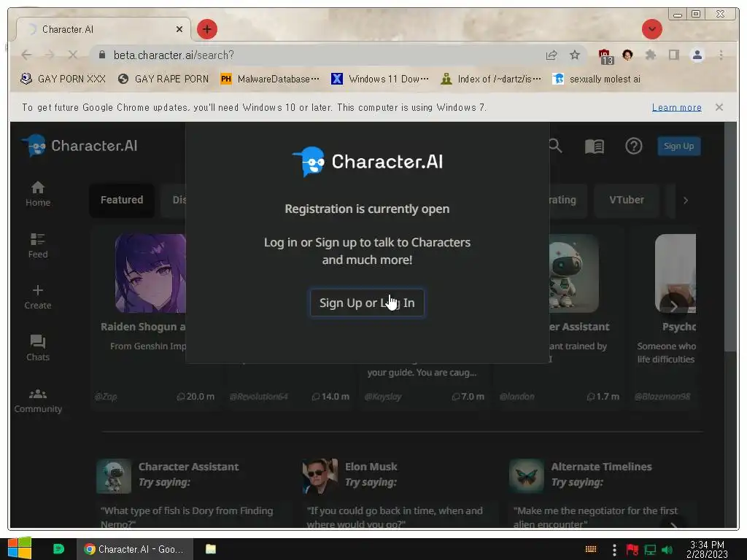Click the share page icon in address bar
Viewport: 747px width, 560px height.
[551, 55]
